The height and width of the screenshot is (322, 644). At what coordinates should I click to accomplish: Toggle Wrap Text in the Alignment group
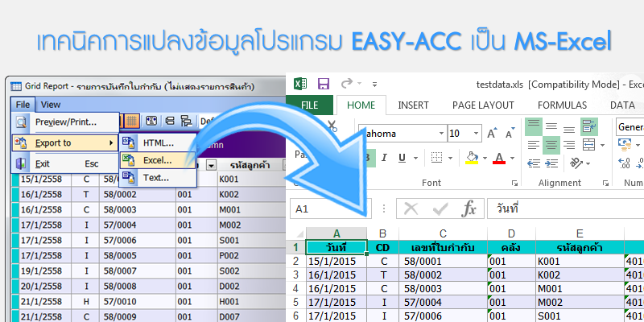(x=590, y=126)
